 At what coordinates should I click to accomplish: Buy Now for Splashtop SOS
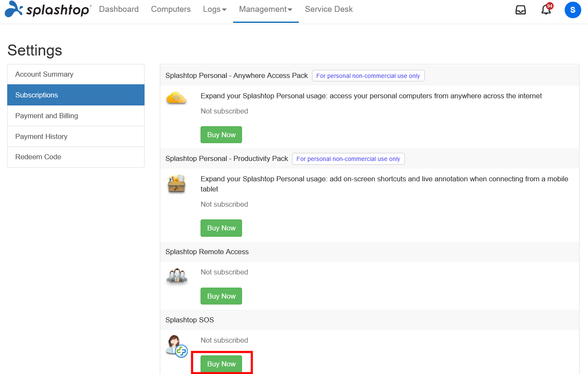(x=221, y=364)
